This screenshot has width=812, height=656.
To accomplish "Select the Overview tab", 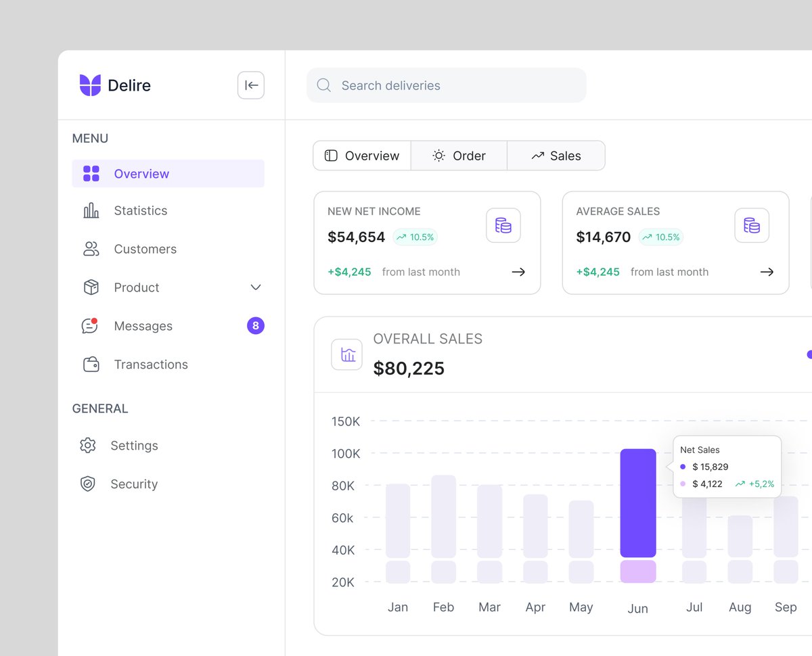I will [361, 156].
